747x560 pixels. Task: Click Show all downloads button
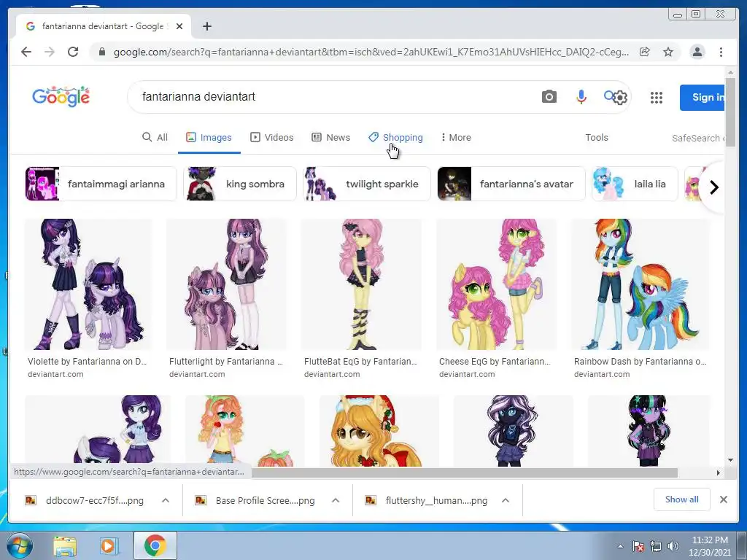[x=682, y=499]
